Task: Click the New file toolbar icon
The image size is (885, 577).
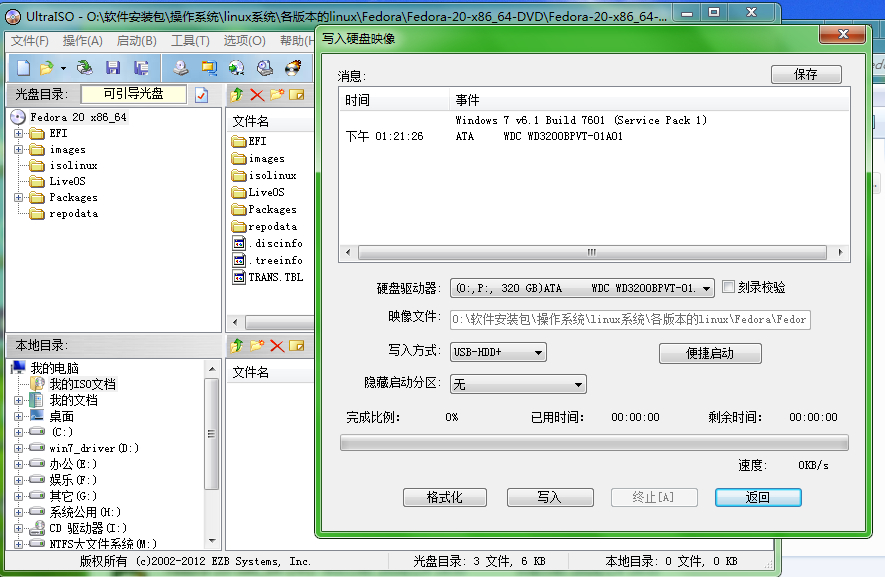Action: click(x=24, y=68)
